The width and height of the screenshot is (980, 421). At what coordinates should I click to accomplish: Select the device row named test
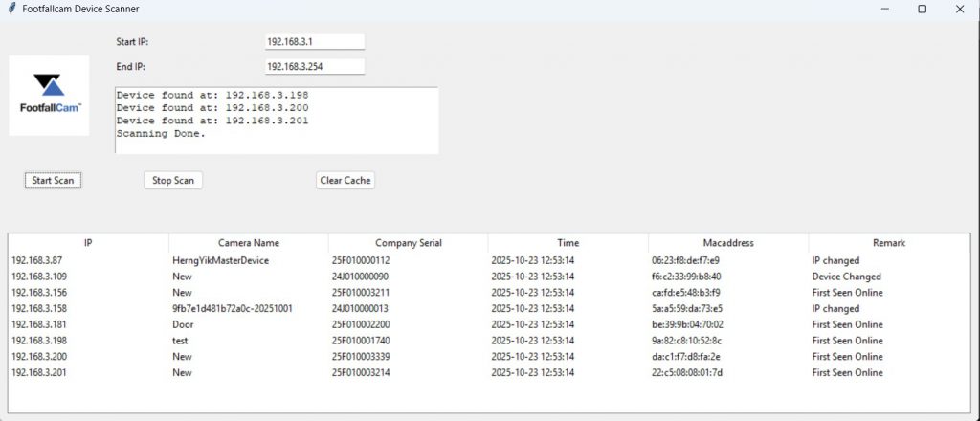pyautogui.click(x=180, y=341)
